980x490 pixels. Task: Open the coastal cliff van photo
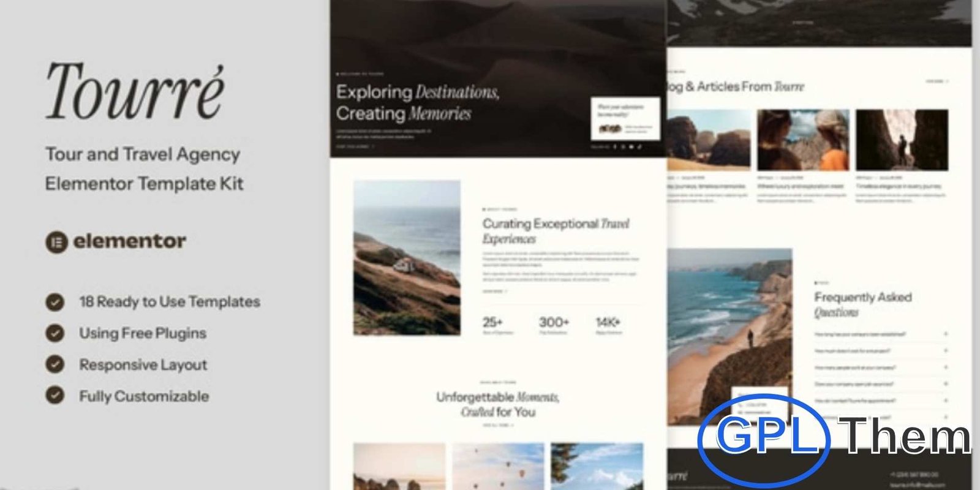pos(407,257)
